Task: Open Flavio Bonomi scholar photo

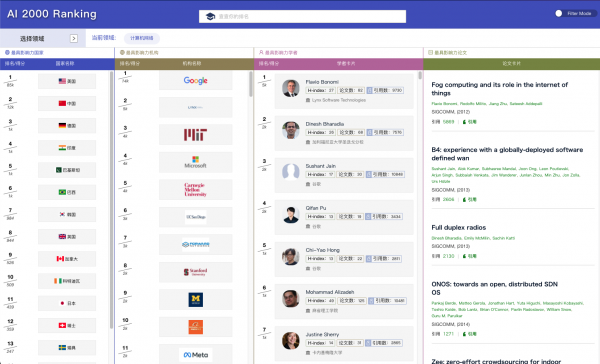Action: pyautogui.click(x=291, y=88)
